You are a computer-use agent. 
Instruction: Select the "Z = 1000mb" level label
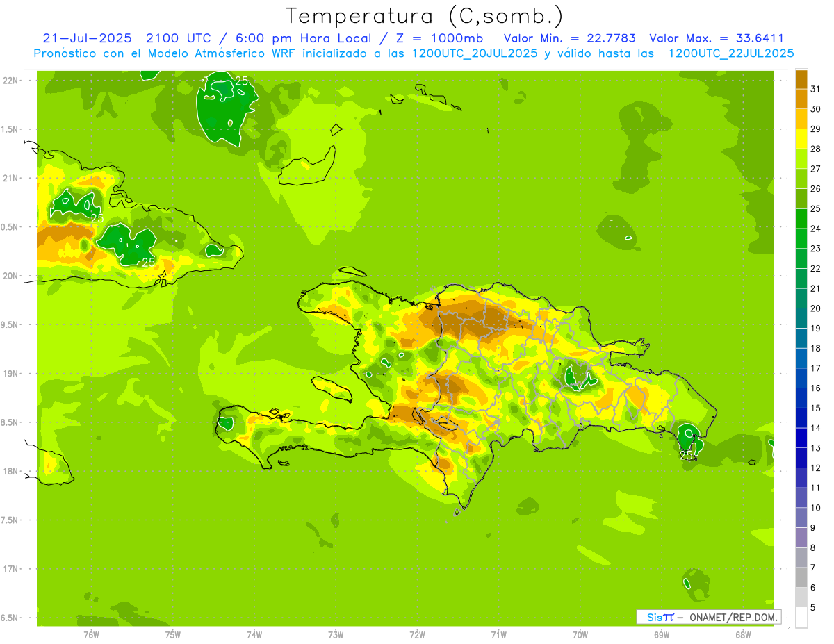(x=439, y=38)
